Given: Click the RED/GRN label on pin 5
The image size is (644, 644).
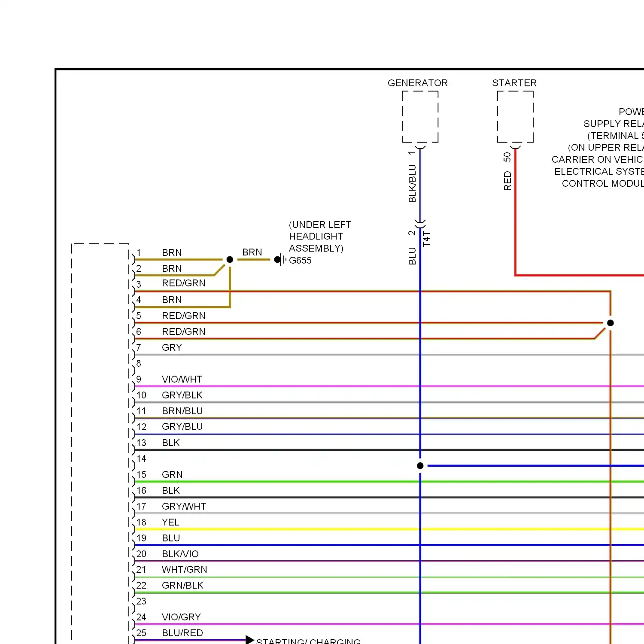Looking at the screenshot, I should click(184, 316).
